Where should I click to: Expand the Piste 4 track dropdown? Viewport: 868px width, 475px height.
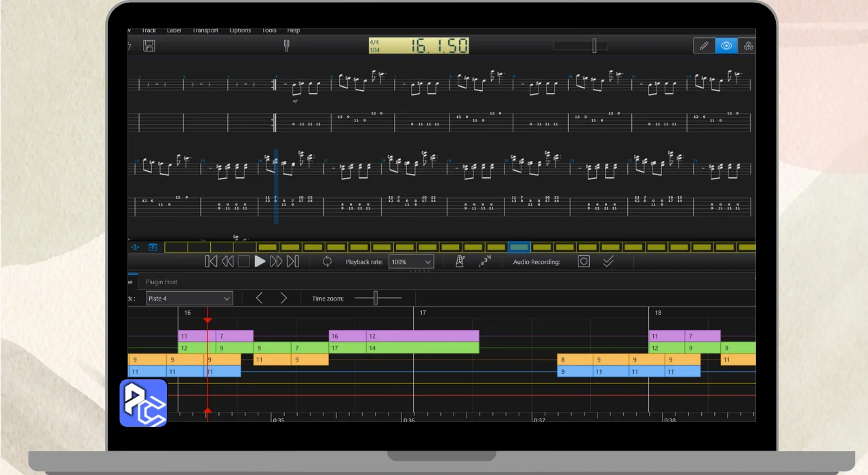pos(189,299)
